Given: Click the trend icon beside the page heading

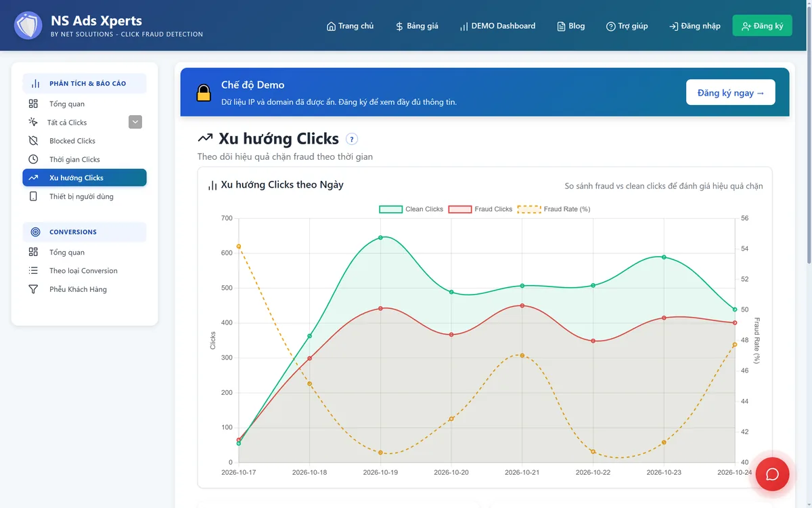Looking at the screenshot, I should tap(205, 138).
